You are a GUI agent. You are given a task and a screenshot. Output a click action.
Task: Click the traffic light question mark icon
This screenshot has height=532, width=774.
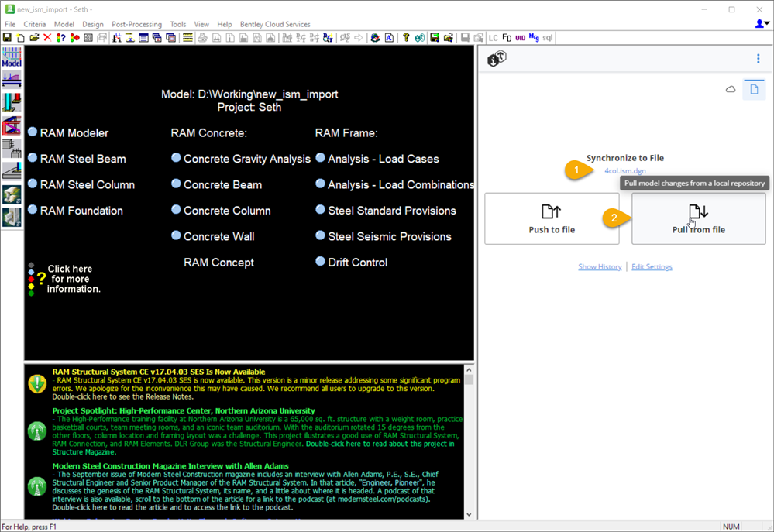60,37
